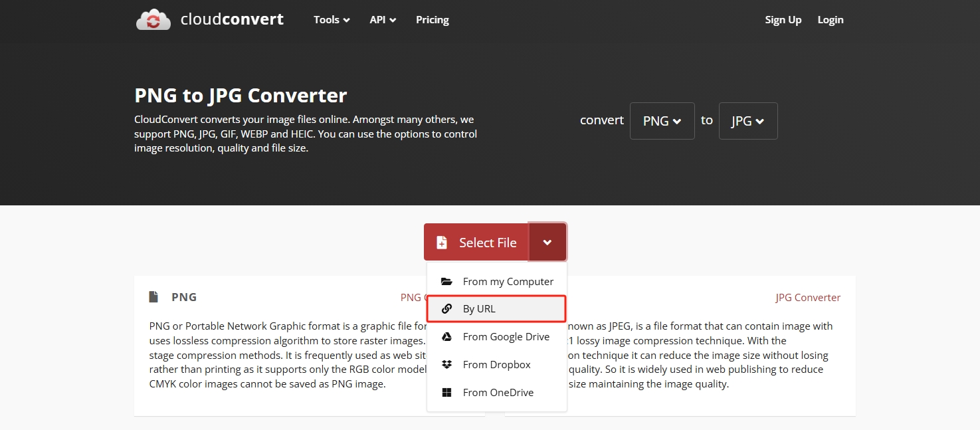Viewport: 980px width, 430px height.
Task: Select From OneDrive in the menu
Action: pyautogui.click(x=497, y=393)
